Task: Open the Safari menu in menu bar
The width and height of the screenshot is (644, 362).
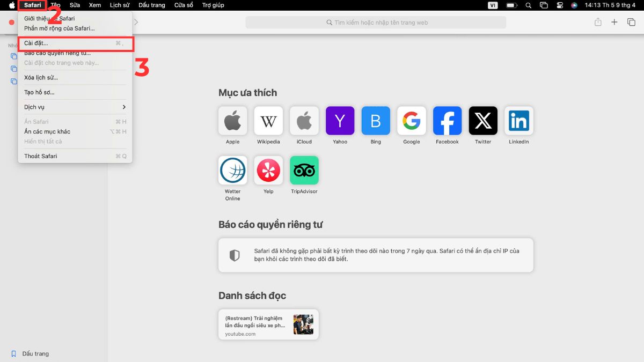Action: tap(33, 5)
